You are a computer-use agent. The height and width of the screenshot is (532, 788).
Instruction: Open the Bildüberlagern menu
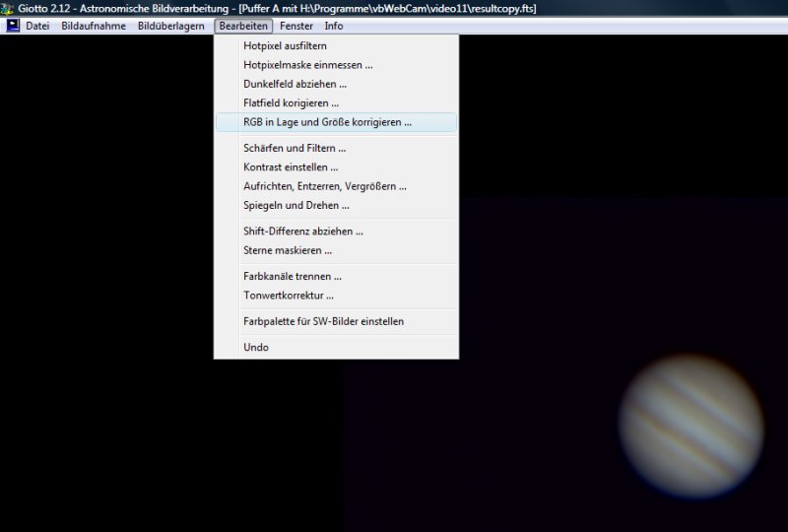(170, 27)
